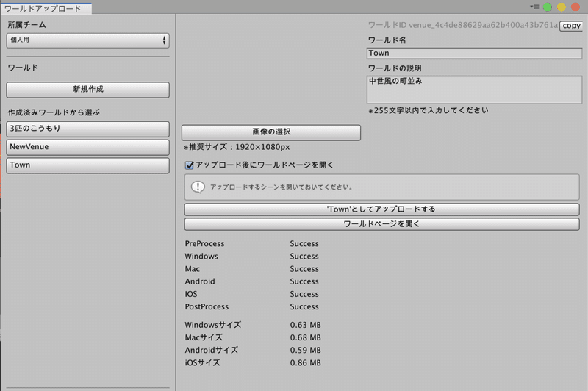Click the Success value beside Windows

304,257
